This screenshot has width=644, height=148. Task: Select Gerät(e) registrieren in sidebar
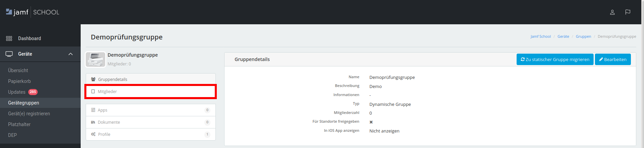(29, 114)
